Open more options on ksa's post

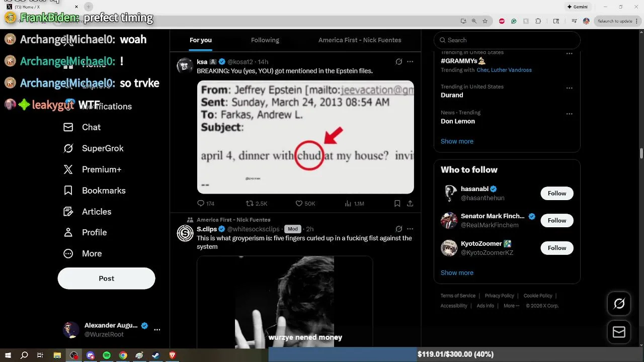(x=410, y=62)
